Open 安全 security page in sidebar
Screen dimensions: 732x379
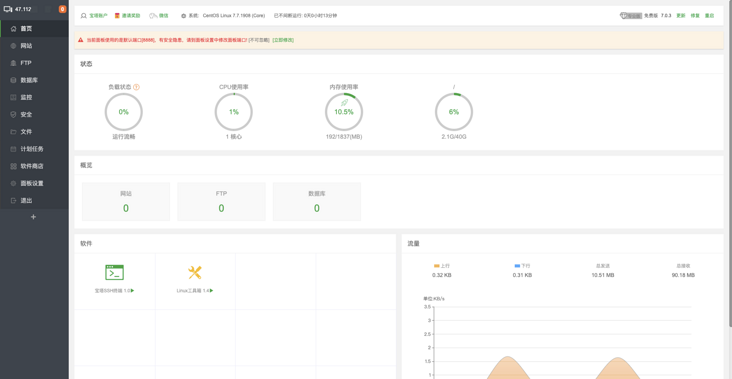[34, 114]
